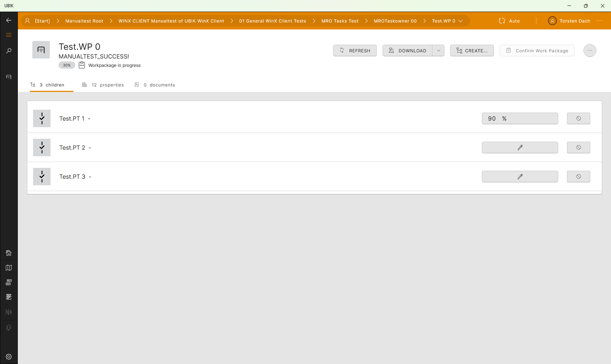Edit the 90 % value field of Test.PT 1
The image size is (611, 364).
pyautogui.click(x=520, y=118)
